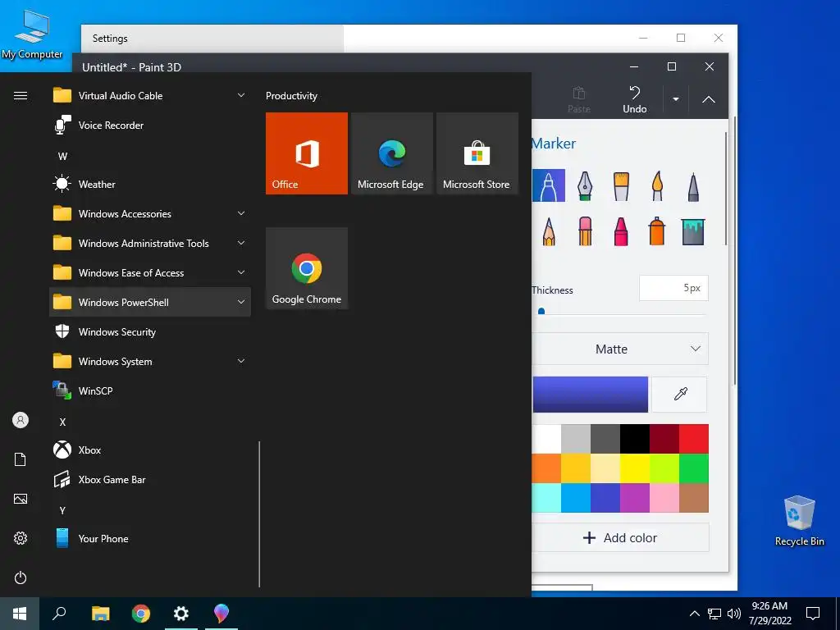Click the volume icon in tray
The width and height of the screenshot is (840, 630).
point(734,614)
